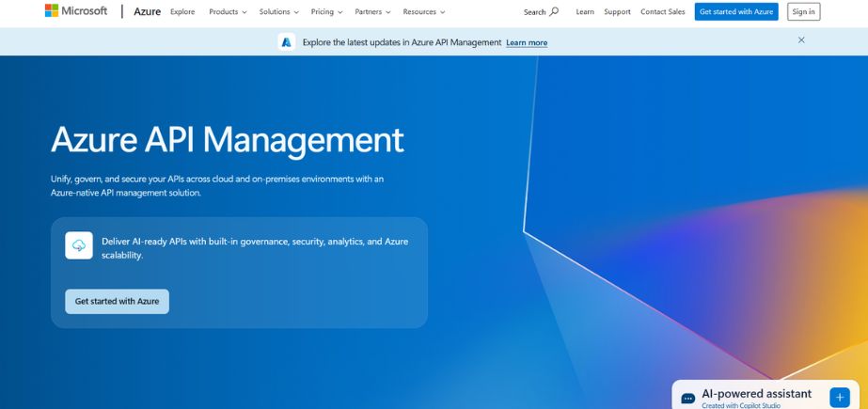The width and height of the screenshot is (868, 409).
Task: Expand the Partners dropdown
Action: tap(372, 11)
